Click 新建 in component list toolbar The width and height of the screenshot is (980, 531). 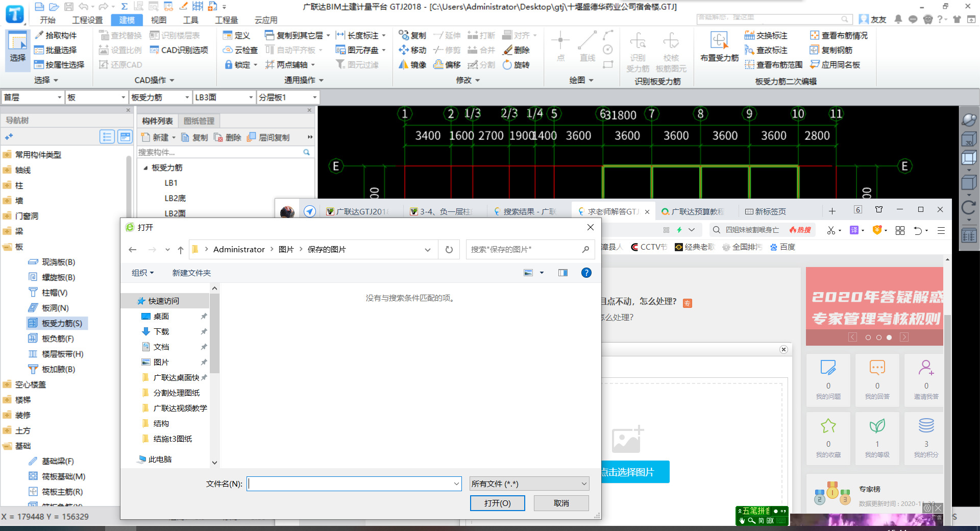158,137
